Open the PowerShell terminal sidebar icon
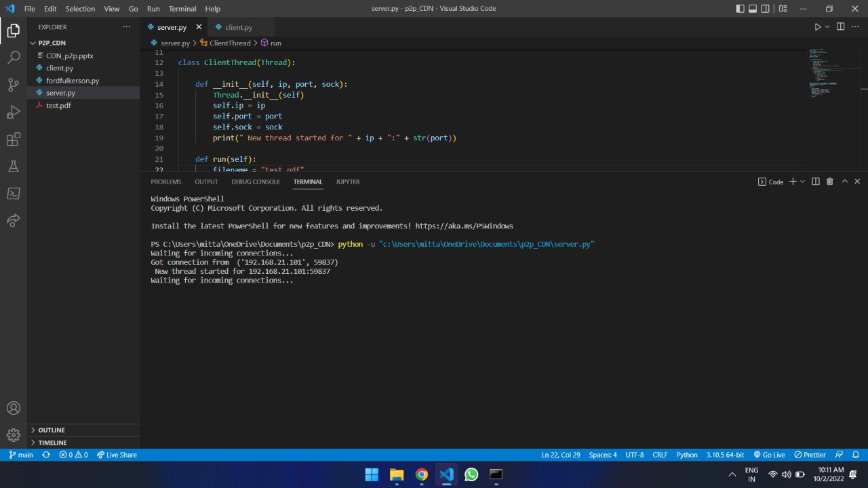Image resolution: width=868 pixels, height=488 pixels. pyautogui.click(x=14, y=194)
